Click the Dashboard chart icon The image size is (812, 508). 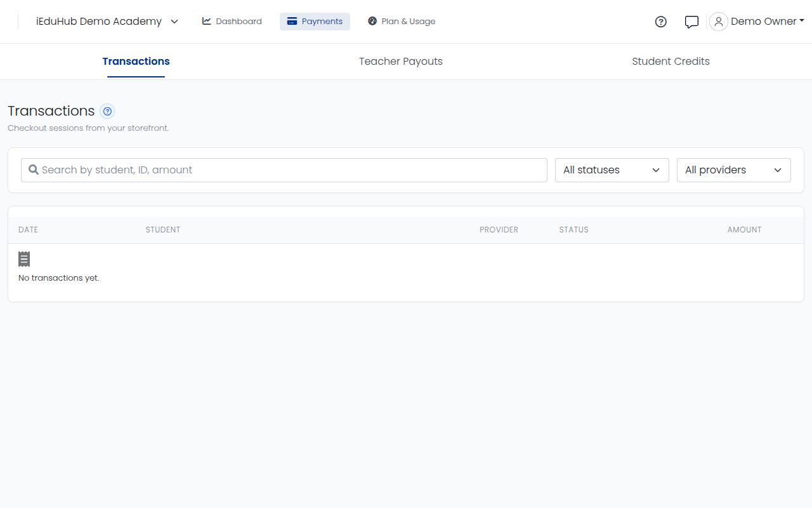[x=207, y=21]
